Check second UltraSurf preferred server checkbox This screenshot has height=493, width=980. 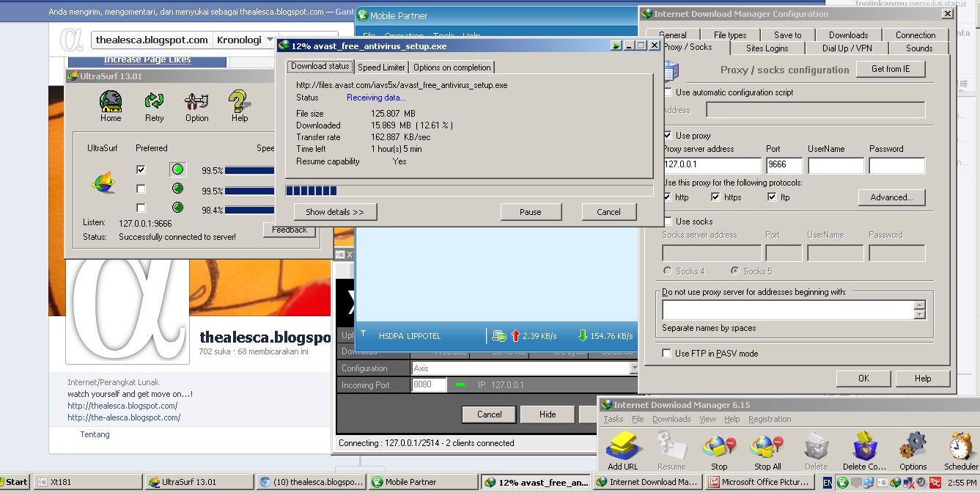coord(141,189)
